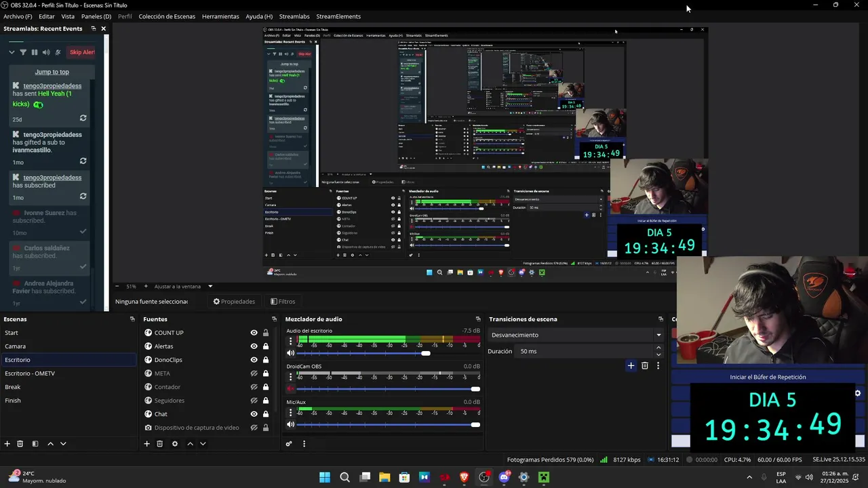Unmute the DroidCam OBS audio

tap(290, 389)
